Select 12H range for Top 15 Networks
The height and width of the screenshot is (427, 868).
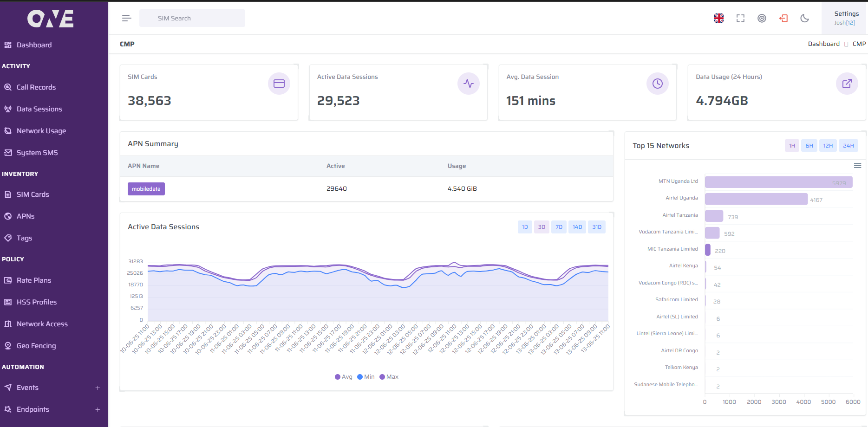tap(828, 146)
